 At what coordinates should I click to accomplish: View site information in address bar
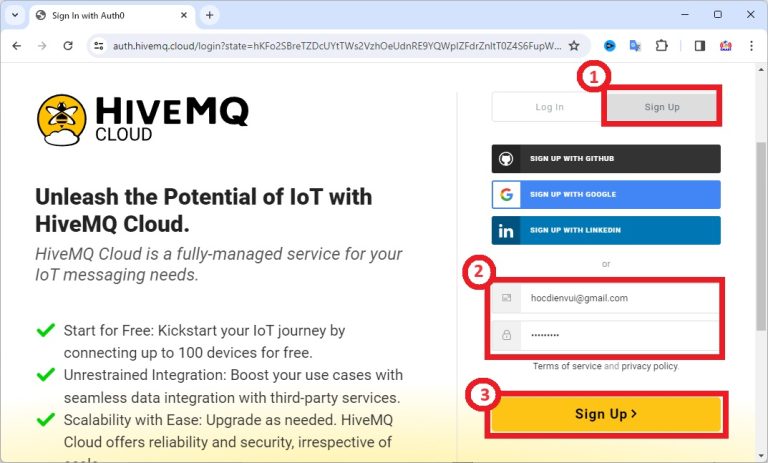[98, 45]
